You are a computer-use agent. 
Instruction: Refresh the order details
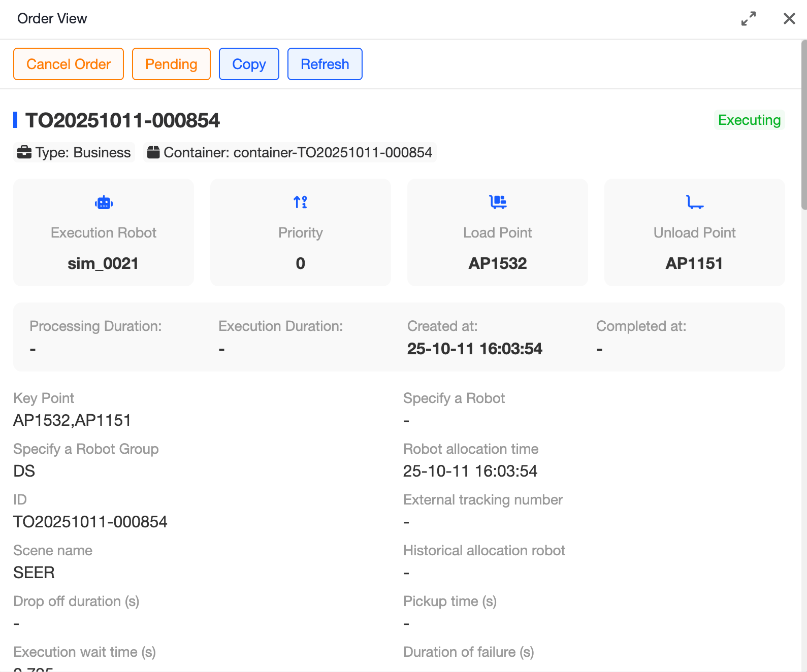[x=325, y=64]
